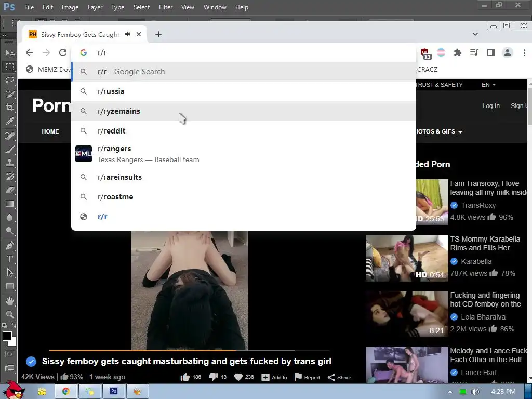
Task: Click the Photoshop foreground color swatch
Action: tap(6, 336)
